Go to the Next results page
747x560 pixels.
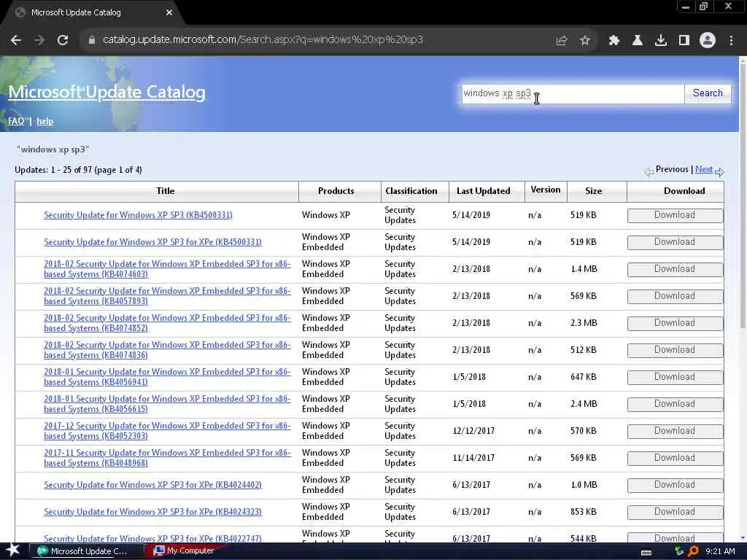pyautogui.click(x=704, y=169)
